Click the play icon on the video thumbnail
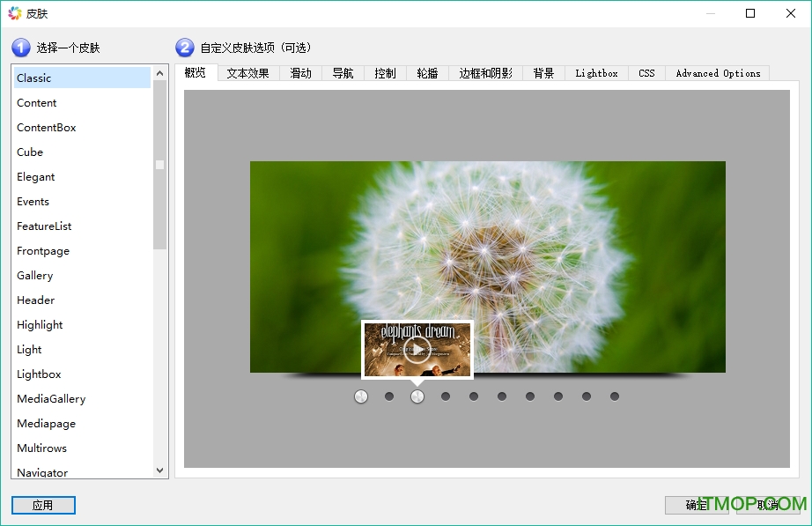812x526 pixels. [x=417, y=349]
